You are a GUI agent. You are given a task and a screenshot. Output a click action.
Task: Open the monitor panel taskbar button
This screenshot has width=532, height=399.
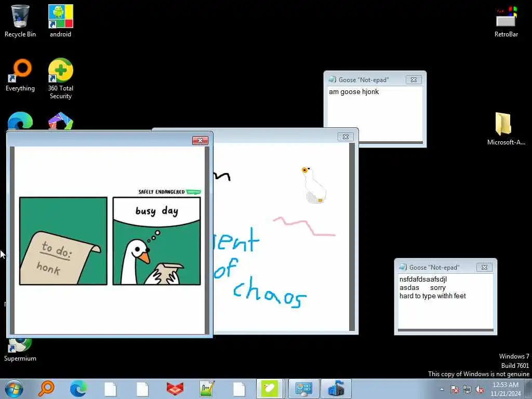pos(303,389)
